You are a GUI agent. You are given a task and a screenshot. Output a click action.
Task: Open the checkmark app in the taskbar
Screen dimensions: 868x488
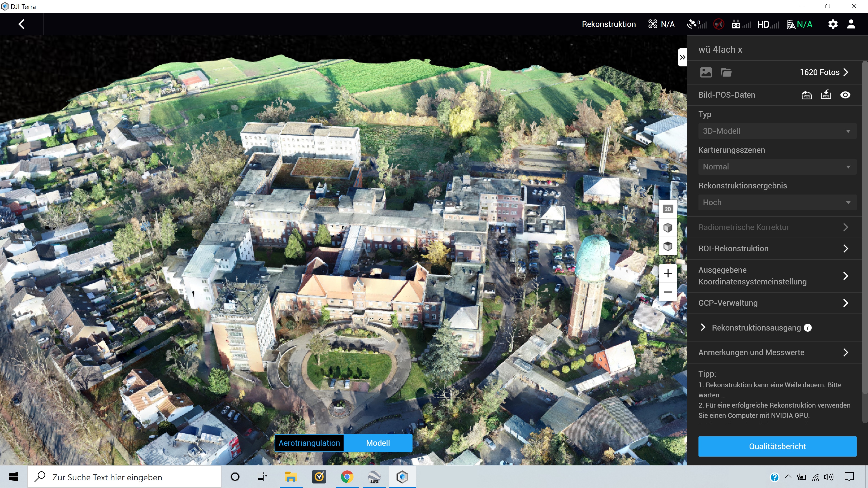tap(319, 477)
